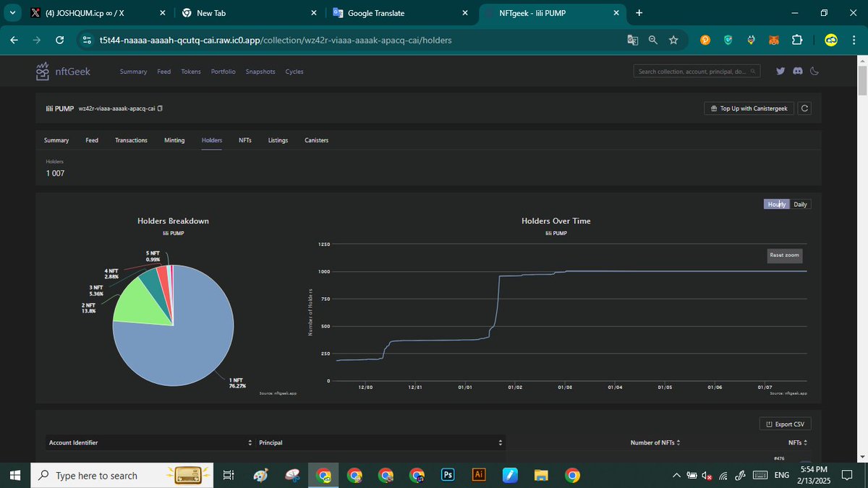Open the Discord link icon

point(798,72)
